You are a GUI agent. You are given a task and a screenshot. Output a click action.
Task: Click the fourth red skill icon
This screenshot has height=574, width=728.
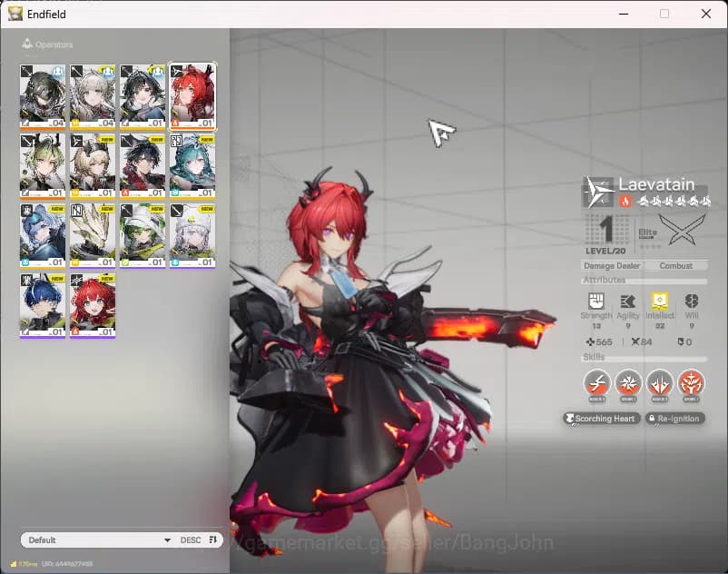[x=693, y=384]
